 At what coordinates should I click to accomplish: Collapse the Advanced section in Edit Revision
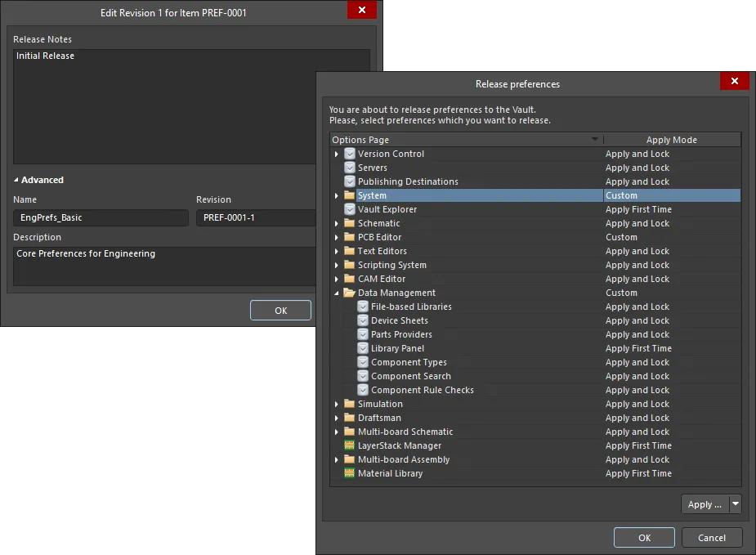16,180
